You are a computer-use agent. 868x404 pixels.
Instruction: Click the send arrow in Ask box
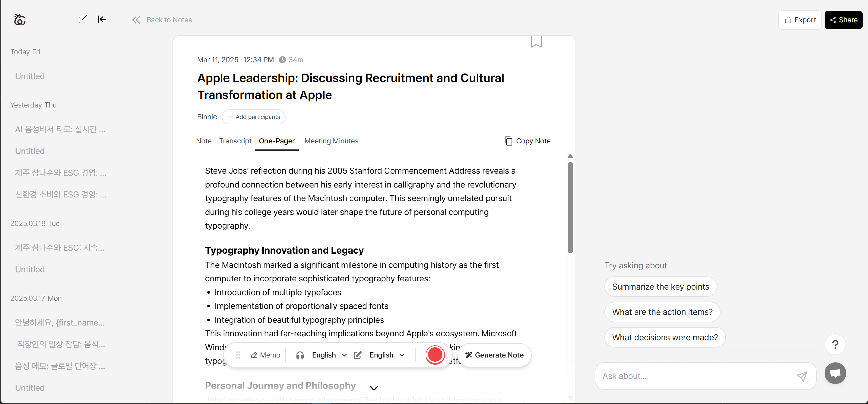(802, 376)
